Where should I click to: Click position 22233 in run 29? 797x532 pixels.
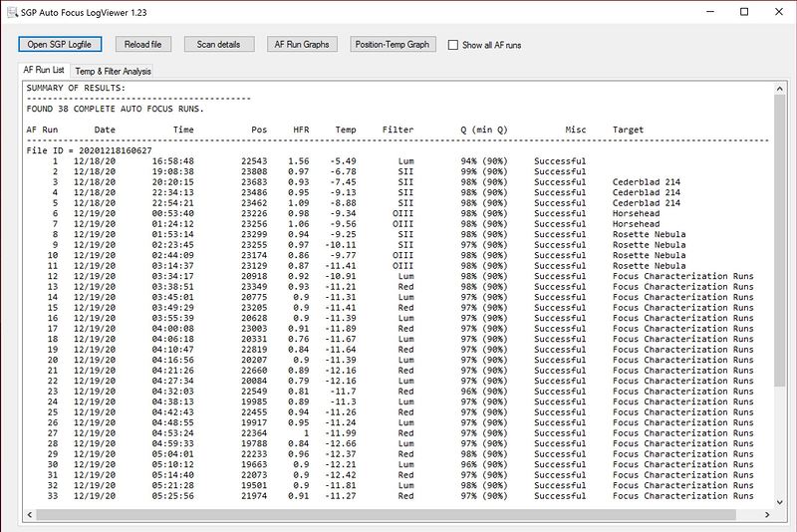click(254, 454)
